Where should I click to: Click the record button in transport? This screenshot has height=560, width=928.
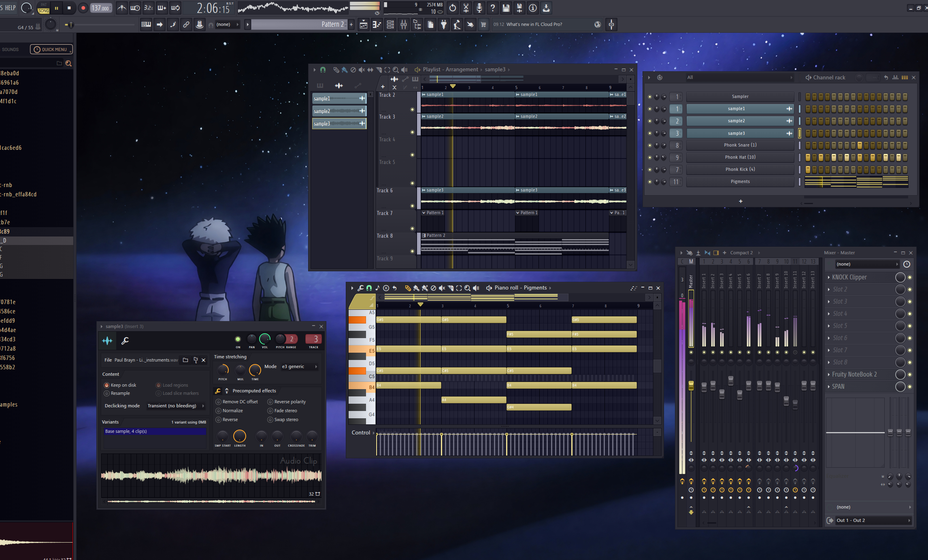(x=83, y=8)
